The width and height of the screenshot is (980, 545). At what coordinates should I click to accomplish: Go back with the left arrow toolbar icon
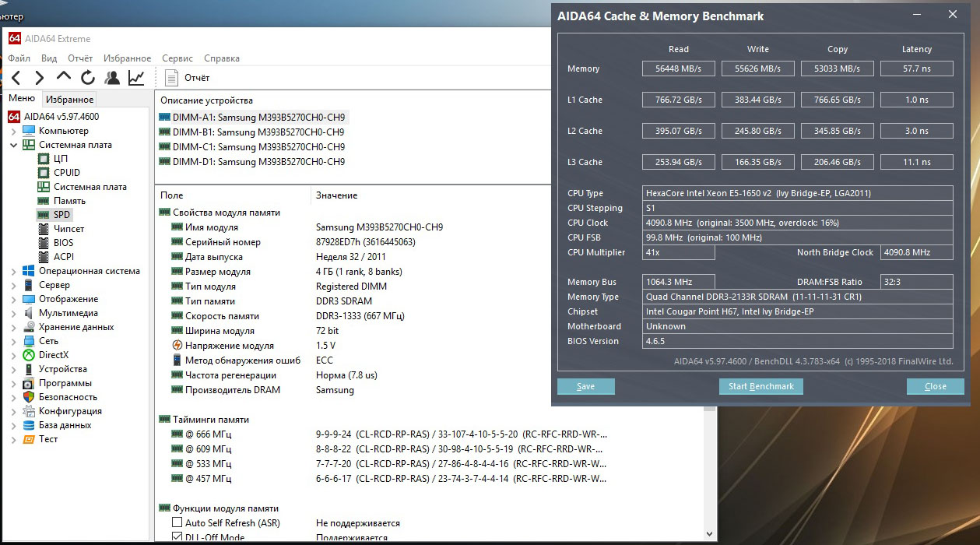click(16, 77)
